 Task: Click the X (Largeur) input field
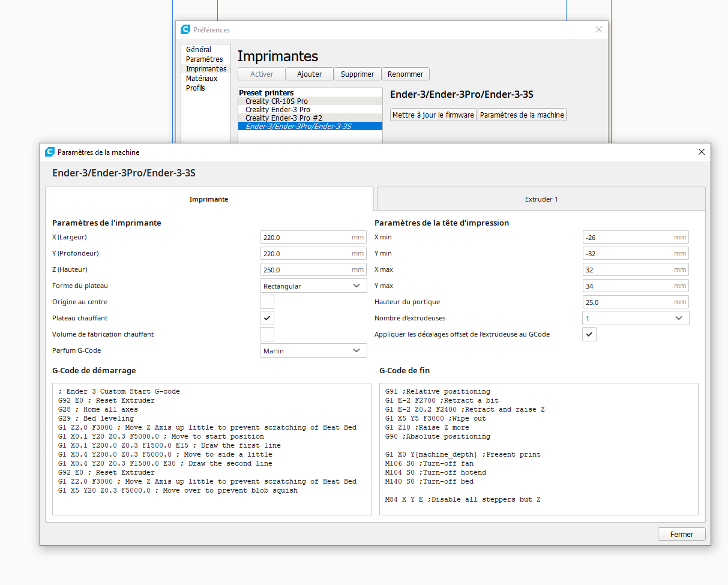(313, 237)
